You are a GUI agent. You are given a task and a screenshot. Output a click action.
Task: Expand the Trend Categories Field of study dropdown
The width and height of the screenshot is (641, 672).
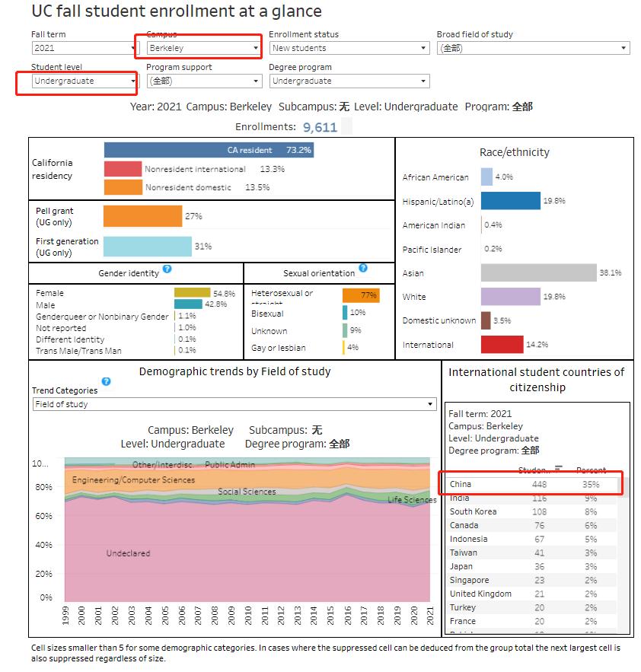(234, 404)
